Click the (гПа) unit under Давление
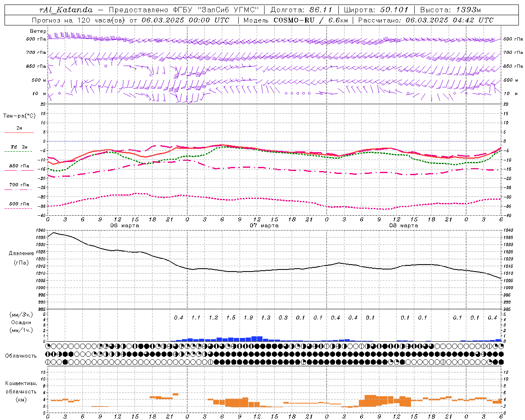Viewport: 525px width, 420px height. pyautogui.click(x=21, y=263)
